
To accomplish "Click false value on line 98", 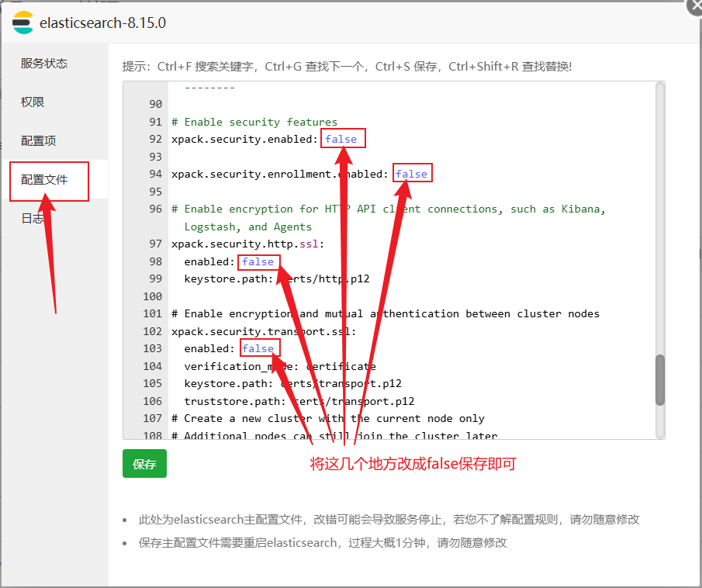I will (x=258, y=261).
